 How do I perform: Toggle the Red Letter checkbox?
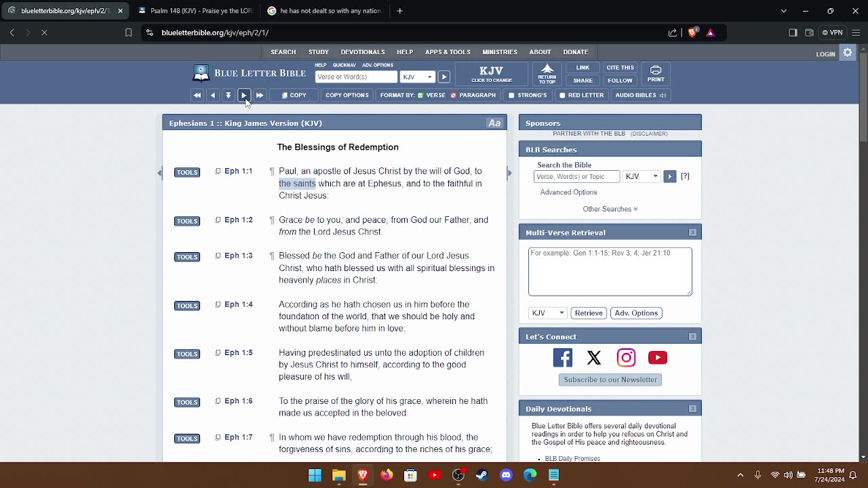tap(562, 96)
